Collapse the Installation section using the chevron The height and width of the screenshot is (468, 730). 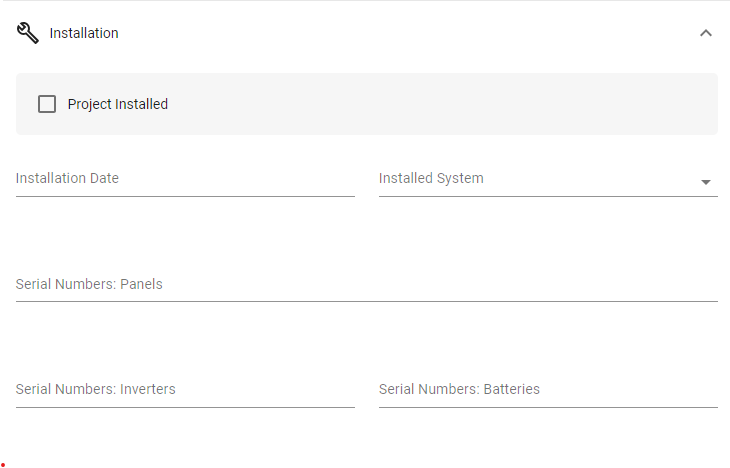[x=706, y=33]
